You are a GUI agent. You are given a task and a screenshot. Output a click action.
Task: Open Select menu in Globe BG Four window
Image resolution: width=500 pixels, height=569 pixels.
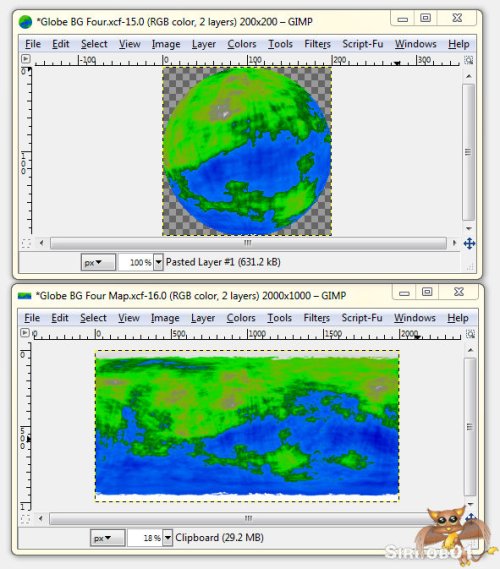pyautogui.click(x=94, y=44)
